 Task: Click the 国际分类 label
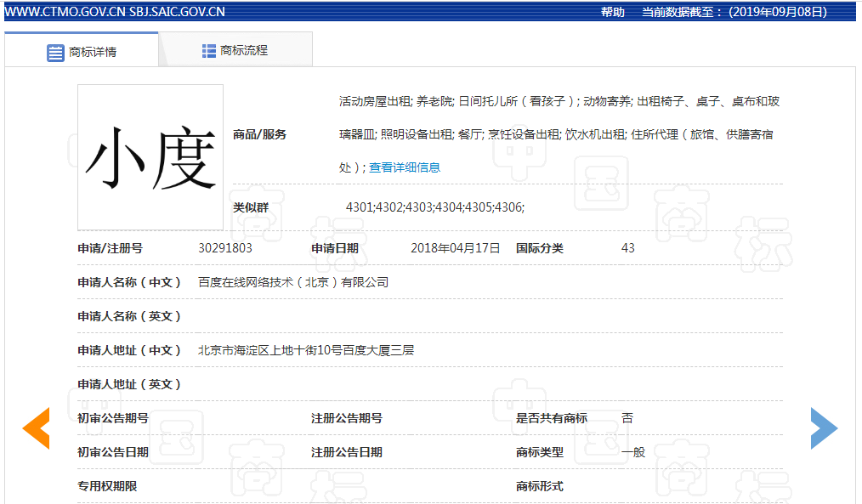539,248
